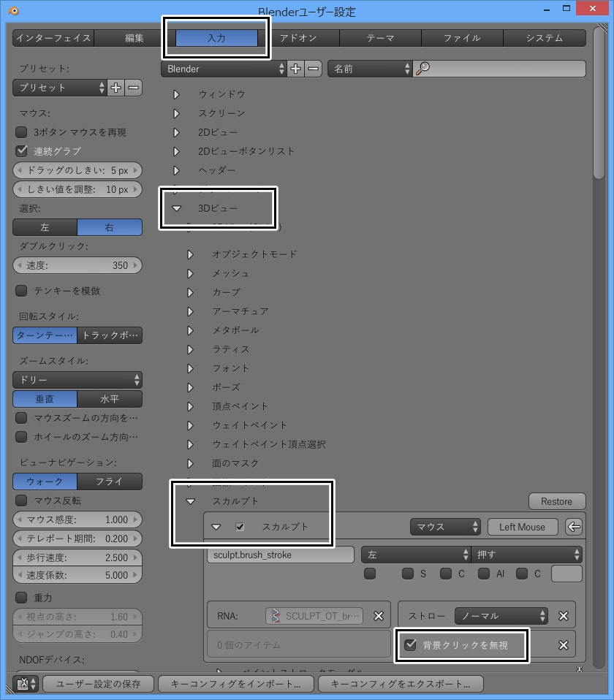Enable the マウスズームの方向を… checkbox

click(21, 418)
